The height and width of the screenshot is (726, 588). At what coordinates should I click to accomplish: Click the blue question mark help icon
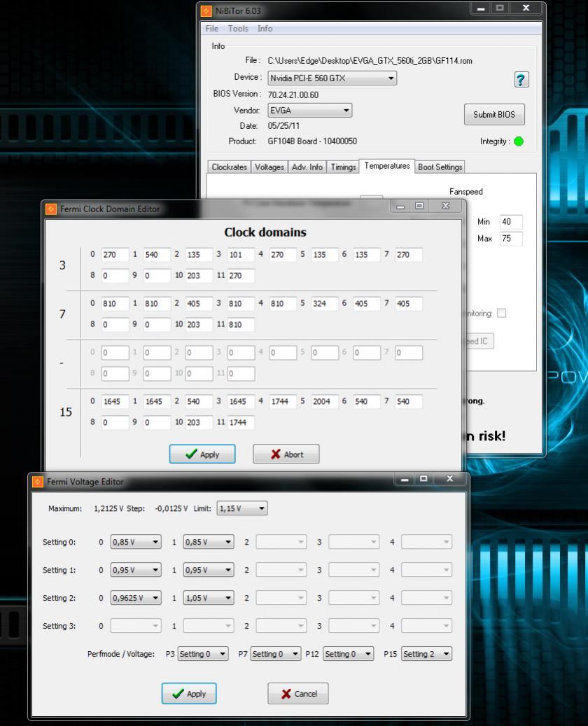click(521, 80)
